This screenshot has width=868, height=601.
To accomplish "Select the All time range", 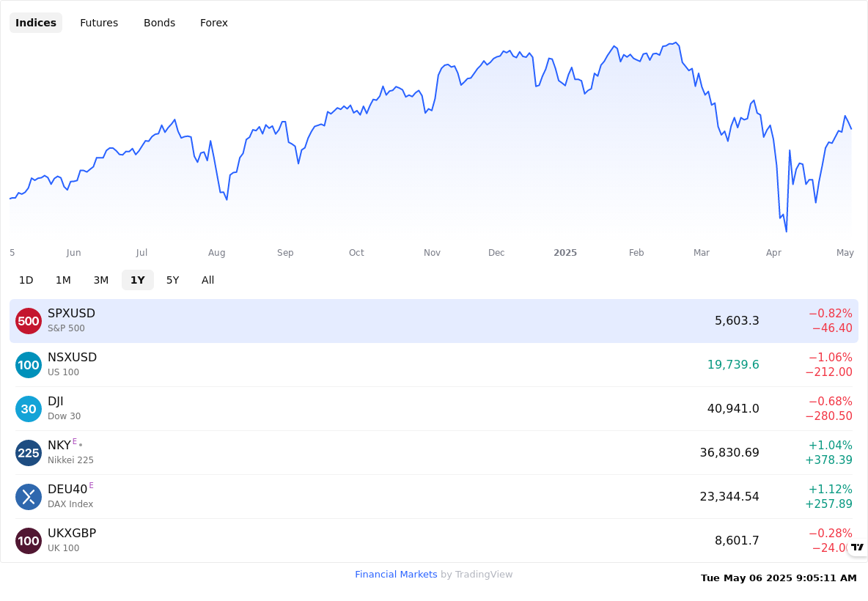I will (207, 280).
